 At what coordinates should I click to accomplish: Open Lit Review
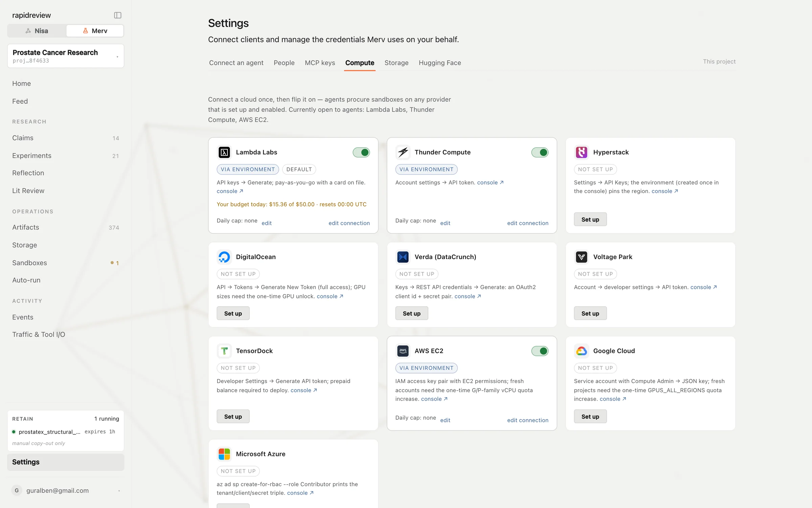click(66, 191)
